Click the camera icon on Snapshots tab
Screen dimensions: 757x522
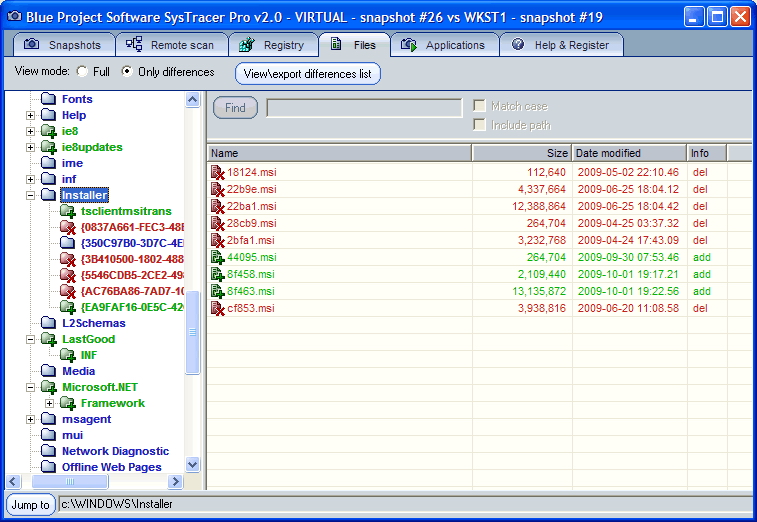coord(32,45)
